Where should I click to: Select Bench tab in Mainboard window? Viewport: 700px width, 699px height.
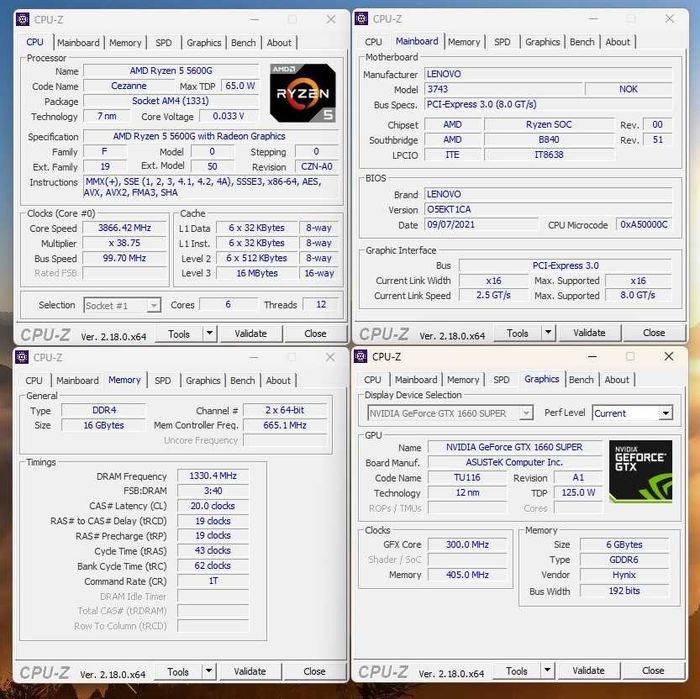coord(582,42)
